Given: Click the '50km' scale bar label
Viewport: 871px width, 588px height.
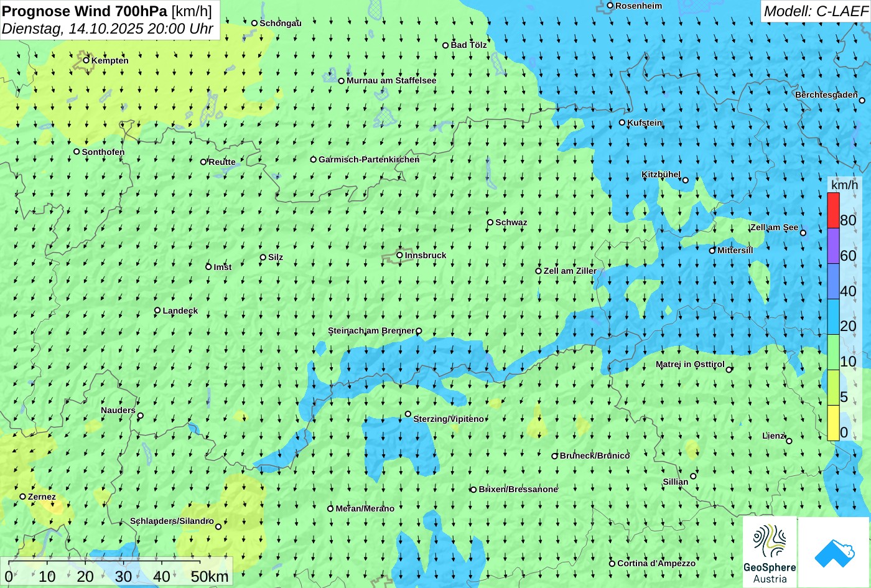Looking at the screenshot, I should coord(210,577).
